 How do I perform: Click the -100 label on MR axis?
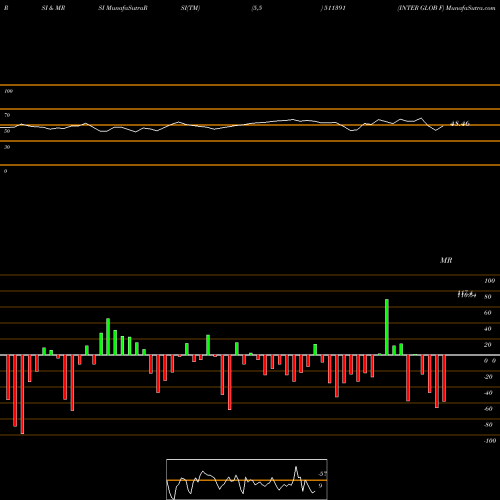[x=490, y=441]
